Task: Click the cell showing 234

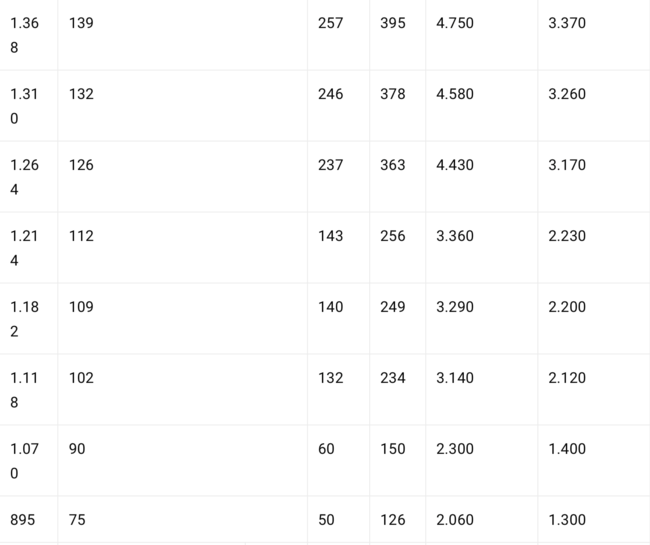Action: click(x=397, y=389)
